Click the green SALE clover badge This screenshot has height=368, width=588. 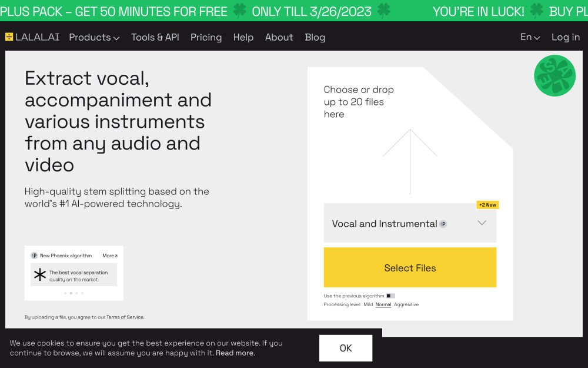coord(554,75)
